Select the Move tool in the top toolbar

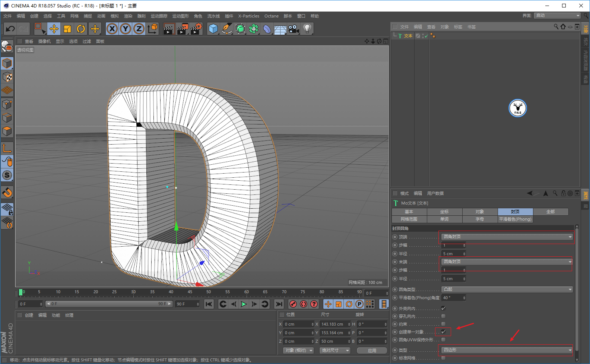54,29
